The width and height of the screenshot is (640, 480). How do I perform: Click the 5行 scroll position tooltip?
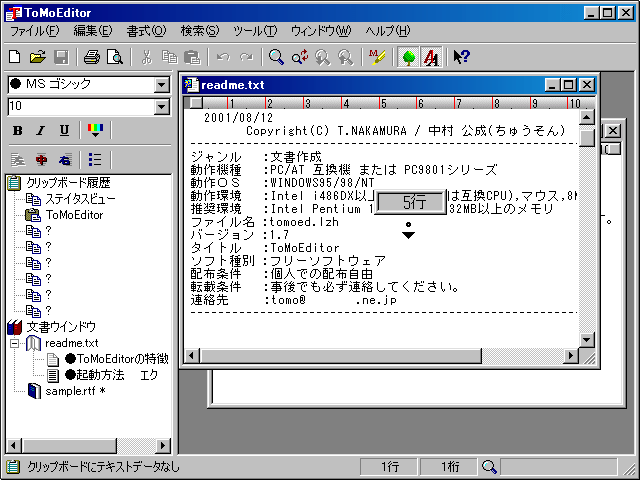click(411, 202)
